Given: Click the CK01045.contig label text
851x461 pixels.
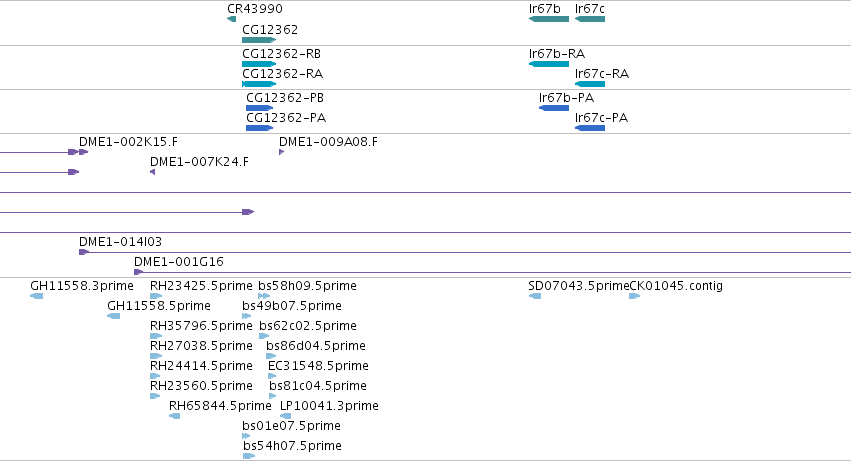Looking at the screenshot, I should tap(676, 286).
